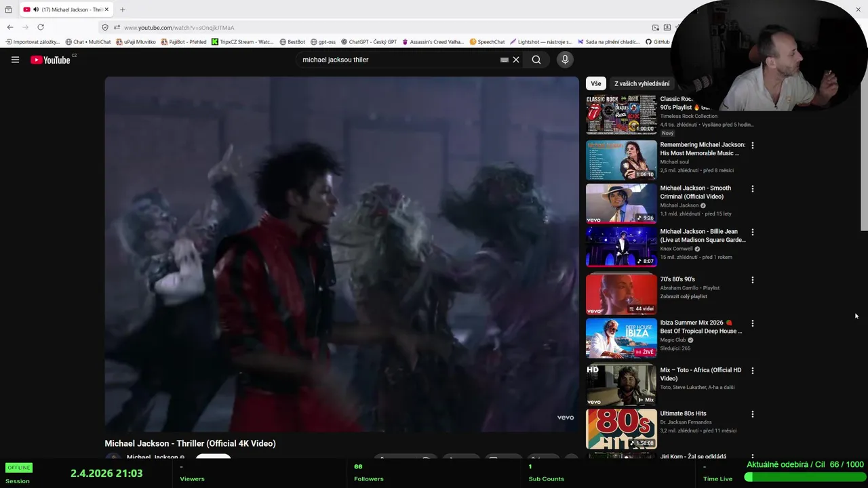This screenshot has height=488, width=868.
Task: Open more options for Ibiza Summer Mix
Action: point(752,323)
